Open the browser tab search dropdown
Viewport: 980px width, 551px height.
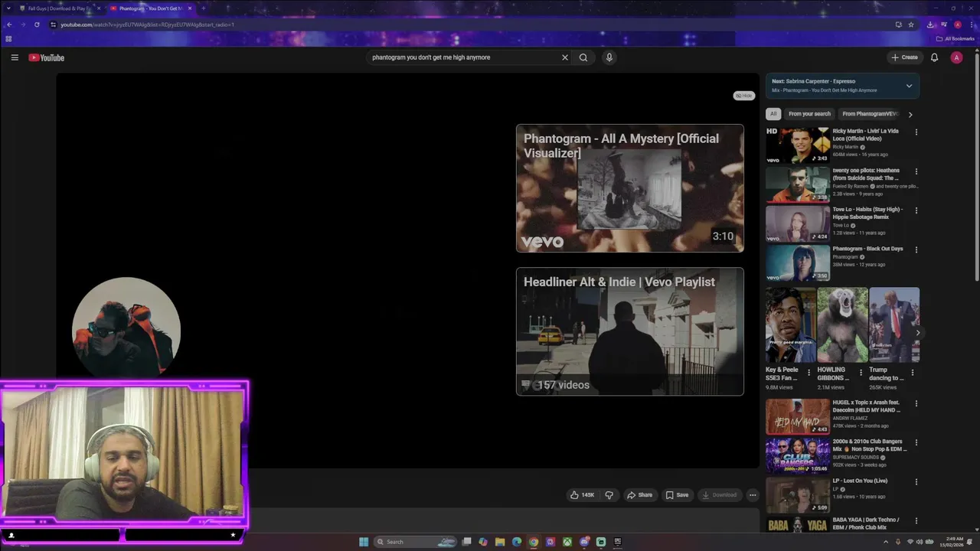pos(8,8)
